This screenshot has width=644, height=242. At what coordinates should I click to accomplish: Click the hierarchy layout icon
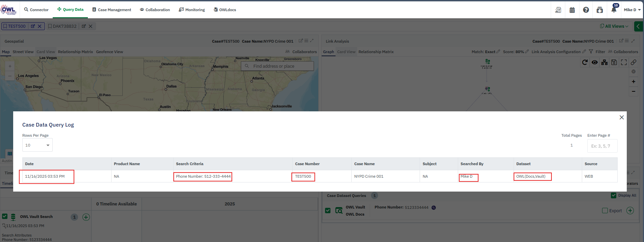(x=604, y=62)
